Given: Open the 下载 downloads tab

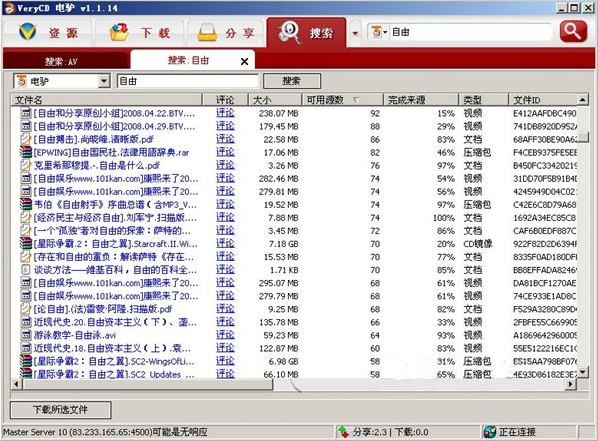Looking at the screenshot, I should pyautogui.click(x=140, y=33).
